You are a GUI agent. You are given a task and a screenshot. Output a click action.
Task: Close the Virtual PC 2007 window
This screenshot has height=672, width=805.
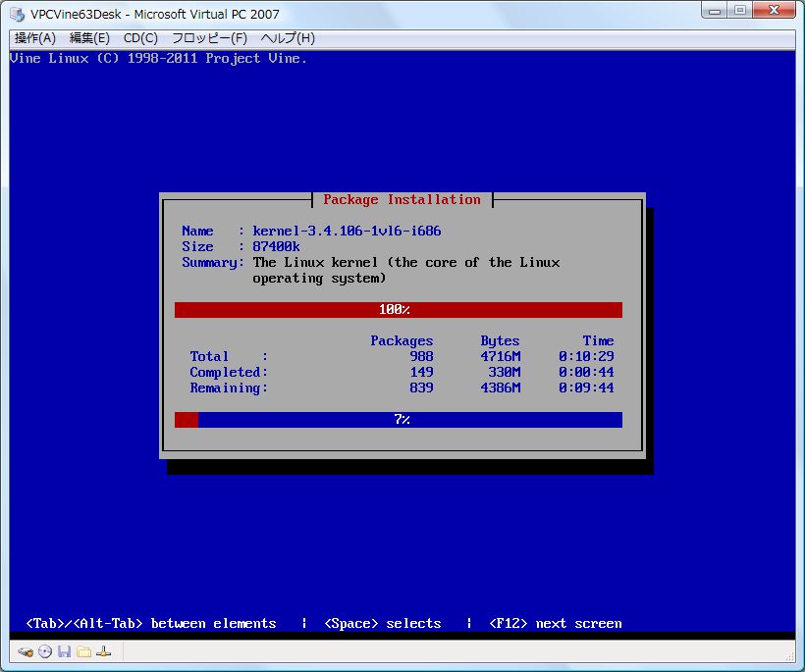[x=775, y=10]
